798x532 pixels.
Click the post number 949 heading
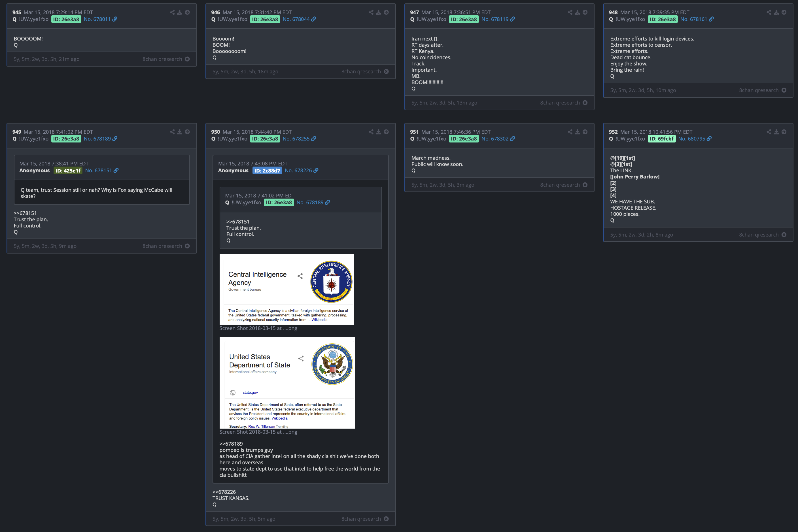(17, 132)
